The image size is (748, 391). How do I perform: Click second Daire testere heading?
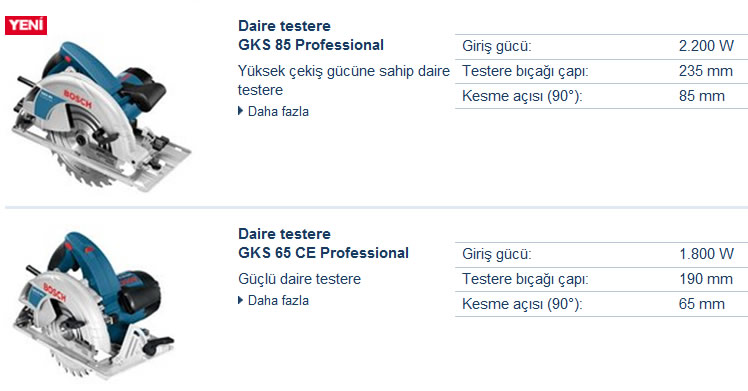pyautogui.click(x=284, y=234)
